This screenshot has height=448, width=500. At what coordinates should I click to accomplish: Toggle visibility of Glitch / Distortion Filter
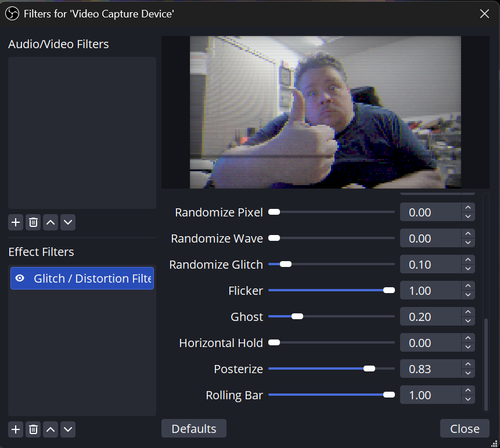pyautogui.click(x=20, y=278)
